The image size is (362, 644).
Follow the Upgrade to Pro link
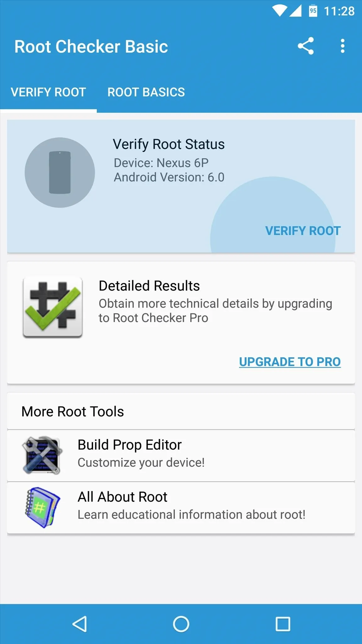(x=290, y=362)
